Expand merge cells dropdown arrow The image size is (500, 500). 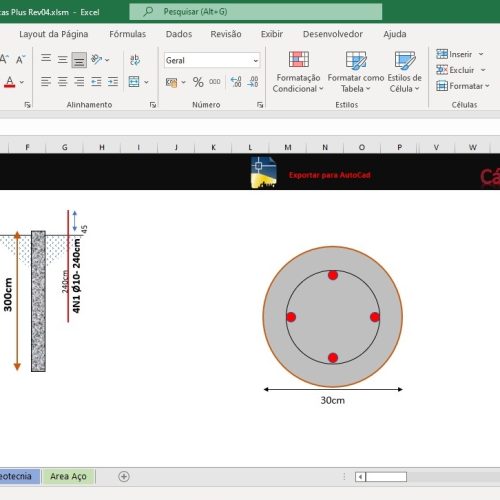click(x=146, y=82)
